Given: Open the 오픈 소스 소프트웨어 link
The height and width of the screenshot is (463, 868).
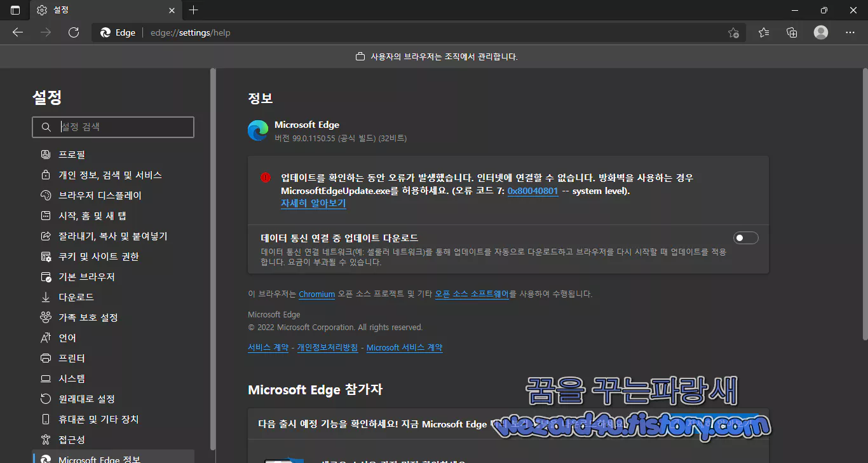Looking at the screenshot, I should tap(471, 294).
